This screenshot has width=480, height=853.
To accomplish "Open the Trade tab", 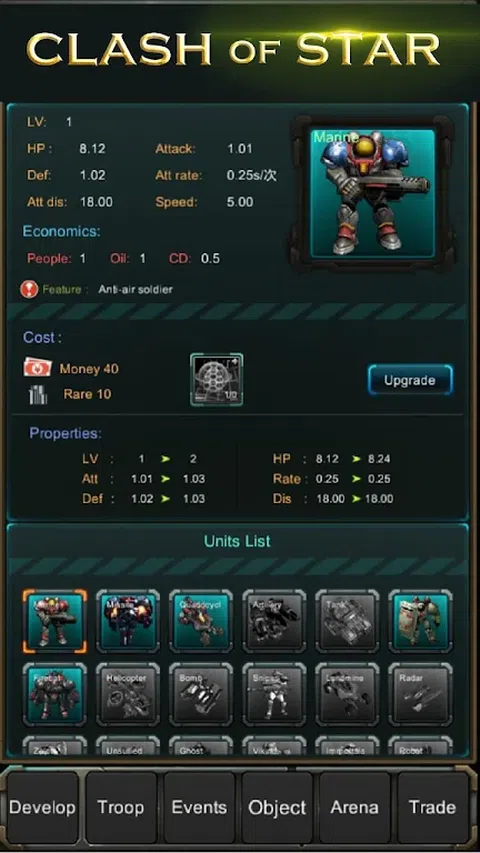I will [433, 807].
